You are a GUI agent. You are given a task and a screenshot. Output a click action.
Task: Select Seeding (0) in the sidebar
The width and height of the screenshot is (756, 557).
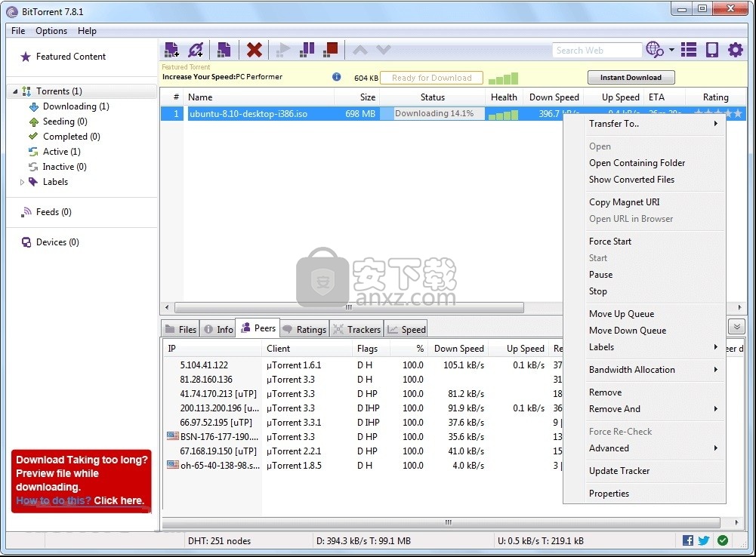[x=65, y=122]
